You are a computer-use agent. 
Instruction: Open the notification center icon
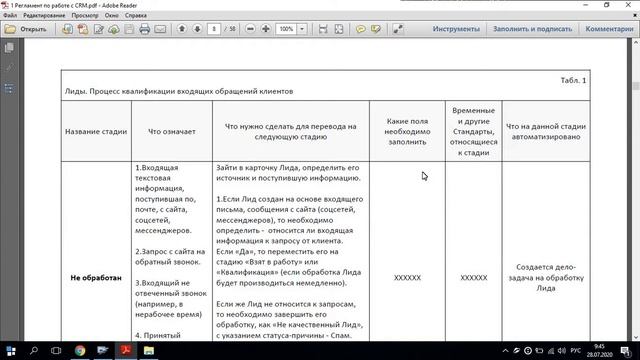625,351
